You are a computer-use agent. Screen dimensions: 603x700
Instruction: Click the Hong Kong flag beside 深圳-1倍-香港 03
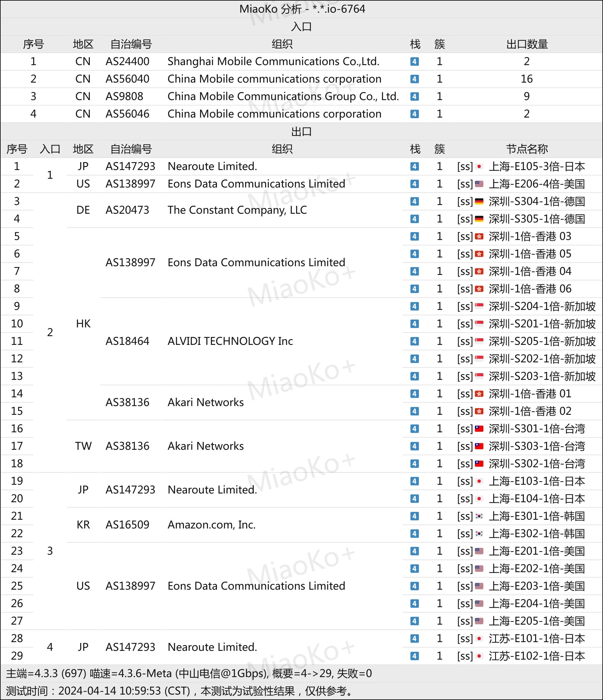coord(479,236)
